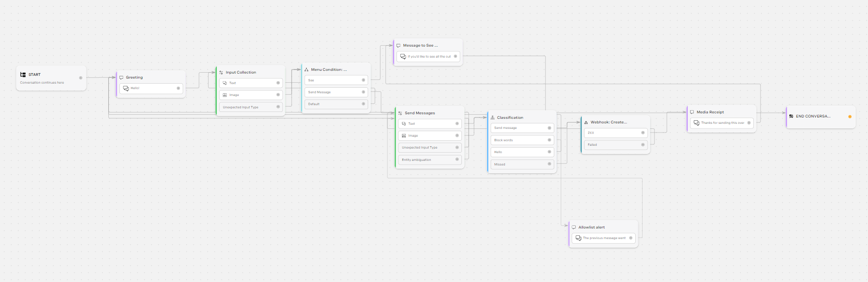Image resolution: width=868 pixels, height=282 pixels.
Task: Click the Entity ambiguation output connector
Action: 457,160
